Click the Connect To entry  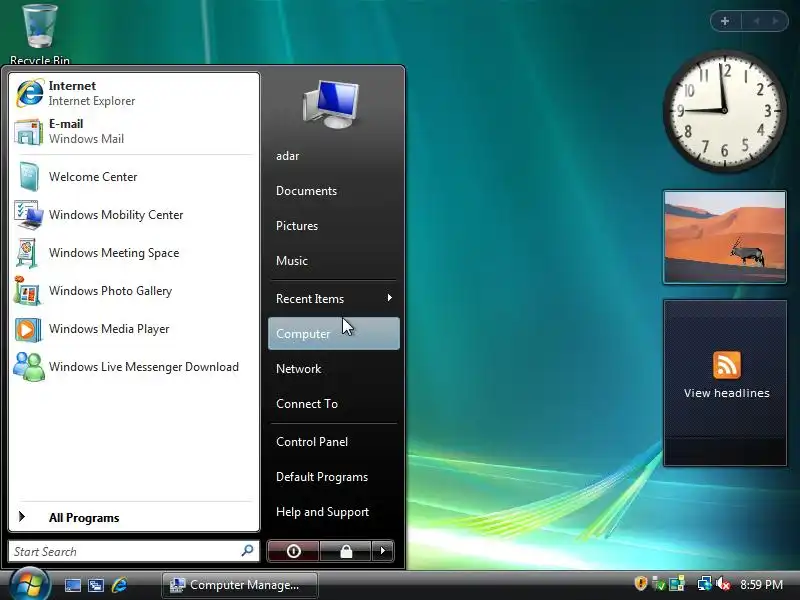point(307,404)
